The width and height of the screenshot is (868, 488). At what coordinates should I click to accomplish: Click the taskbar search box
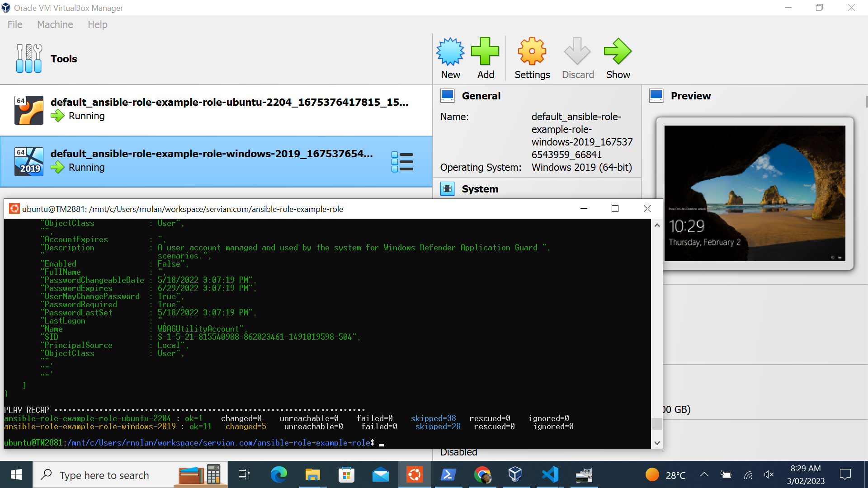(130, 475)
